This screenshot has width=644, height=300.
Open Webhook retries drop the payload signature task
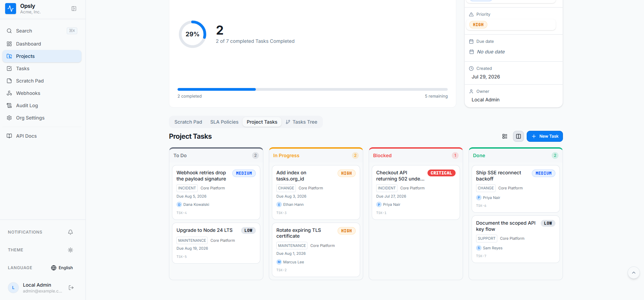(x=216, y=192)
